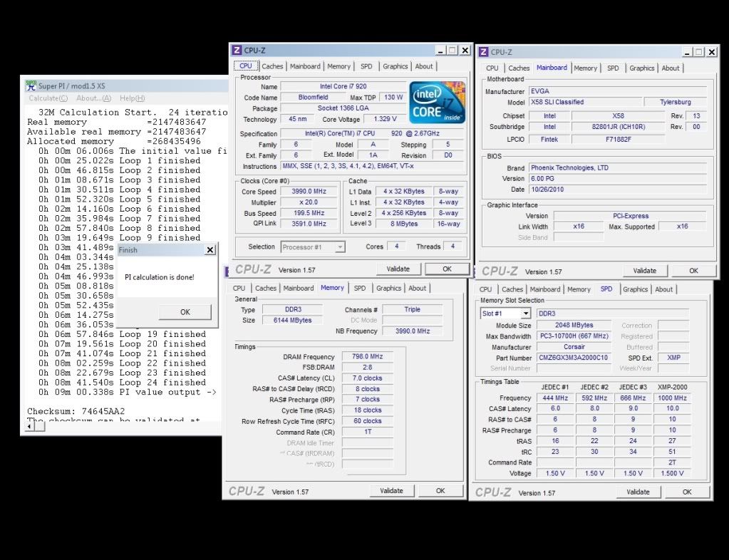Switch to Mainboard tab in top-left CPU-Z window
The width and height of the screenshot is (729, 560).
click(305, 66)
